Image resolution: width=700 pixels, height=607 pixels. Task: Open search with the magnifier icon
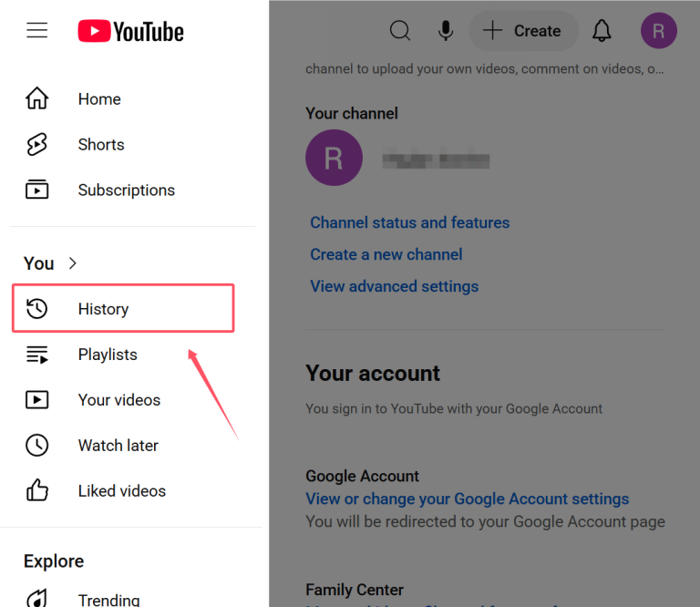coord(399,31)
